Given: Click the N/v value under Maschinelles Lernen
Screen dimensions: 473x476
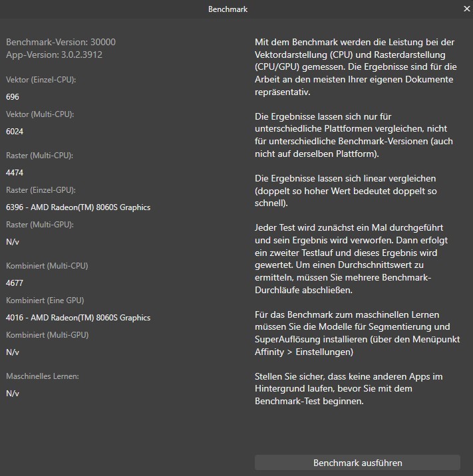Looking at the screenshot, I should pyautogui.click(x=13, y=394).
